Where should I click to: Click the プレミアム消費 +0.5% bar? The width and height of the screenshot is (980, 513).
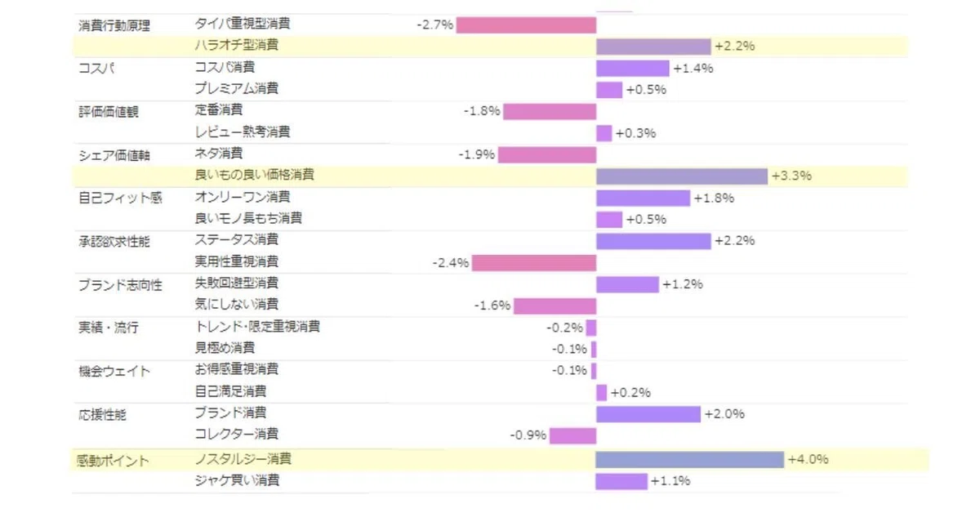610,90
